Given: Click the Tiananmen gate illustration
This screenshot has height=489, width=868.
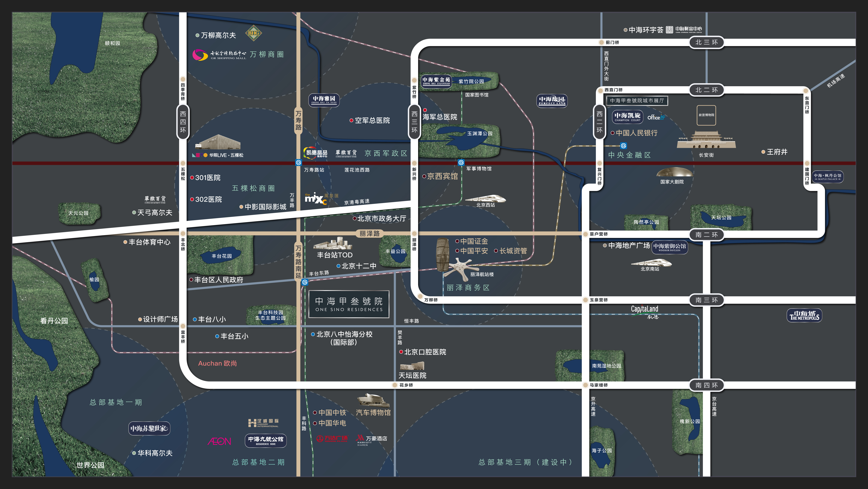Looking at the screenshot, I should 706,140.
